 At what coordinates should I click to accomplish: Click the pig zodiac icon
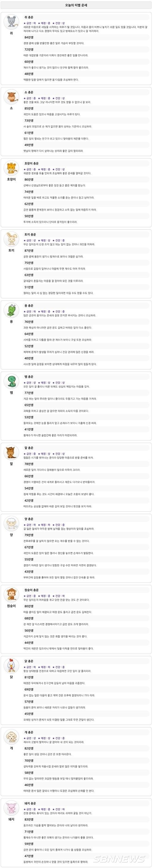tap(11, 808)
